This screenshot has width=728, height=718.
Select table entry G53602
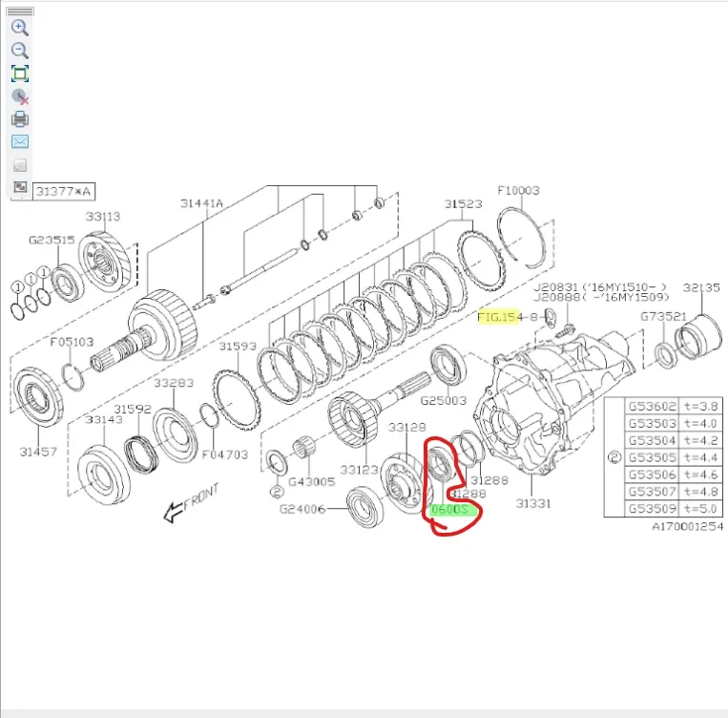(x=652, y=407)
